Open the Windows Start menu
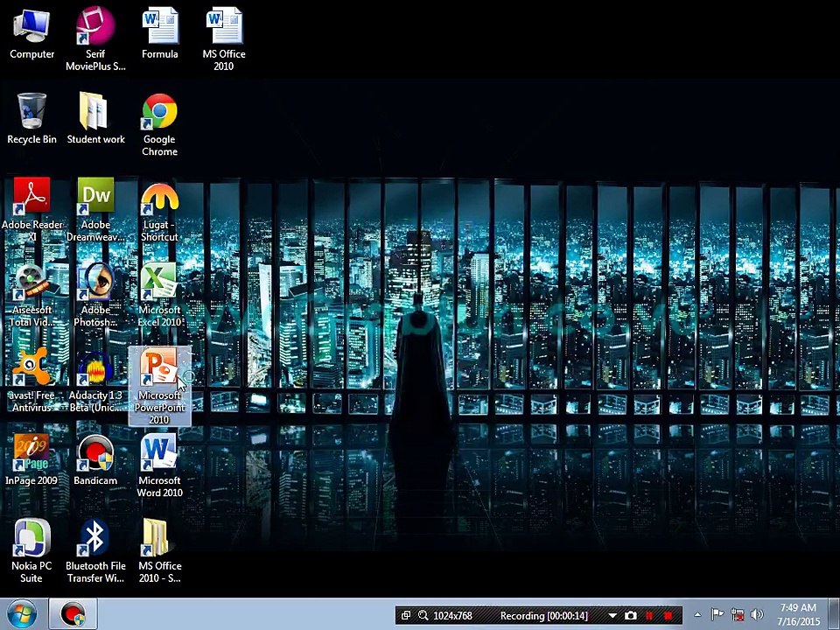840x630 pixels. pos(22,614)
